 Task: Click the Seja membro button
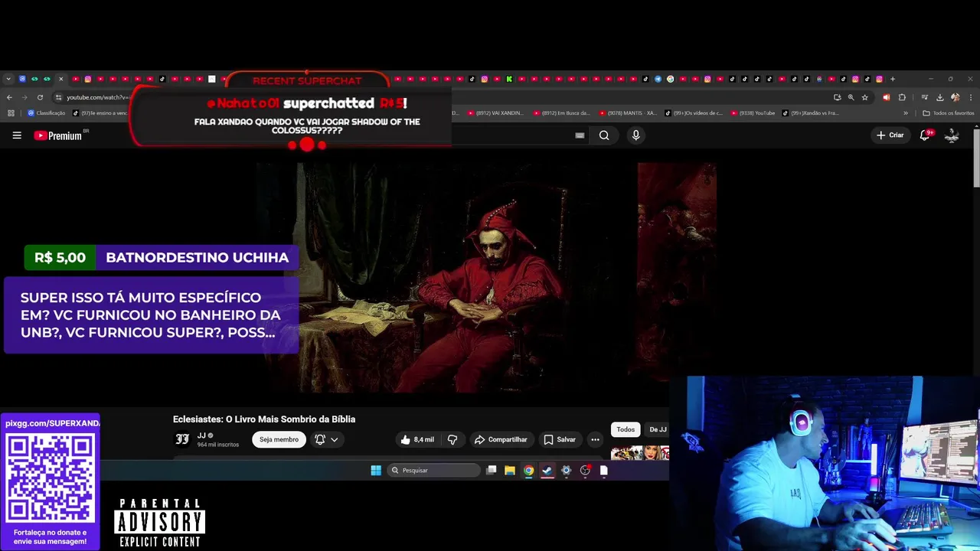(279, 439)
